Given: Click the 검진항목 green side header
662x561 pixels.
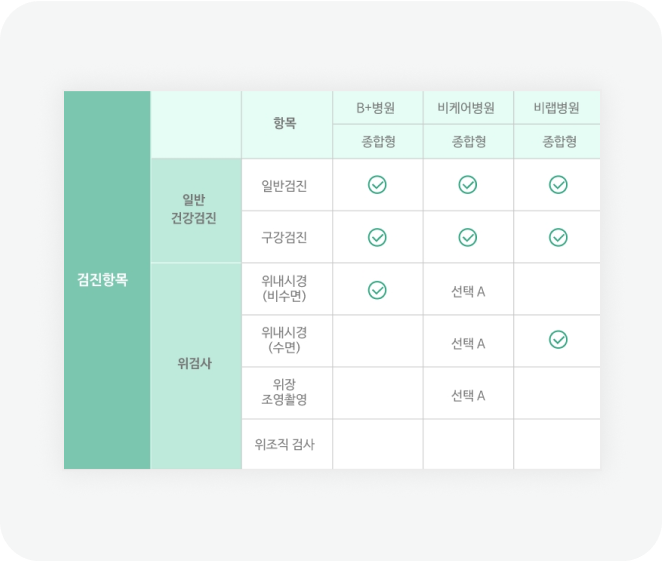Looking at the screenshot, I should point(106,280).
